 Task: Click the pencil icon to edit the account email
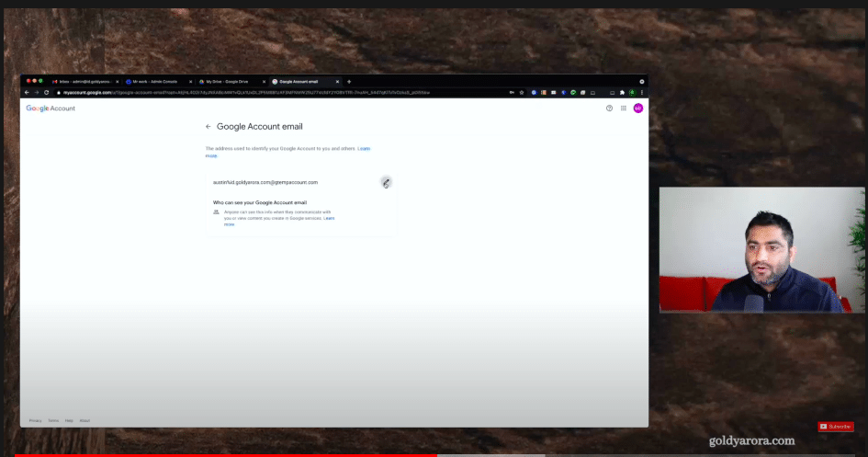point(386,182)
